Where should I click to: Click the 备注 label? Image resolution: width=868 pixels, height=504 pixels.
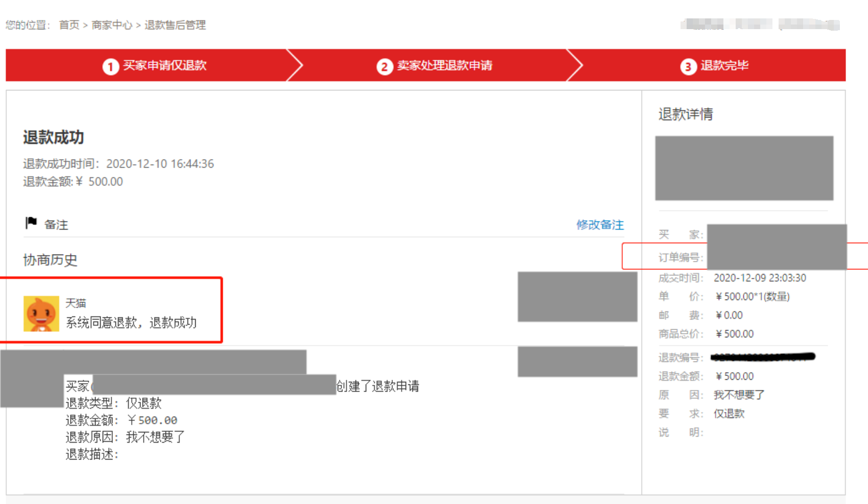[x=56, y=225]
